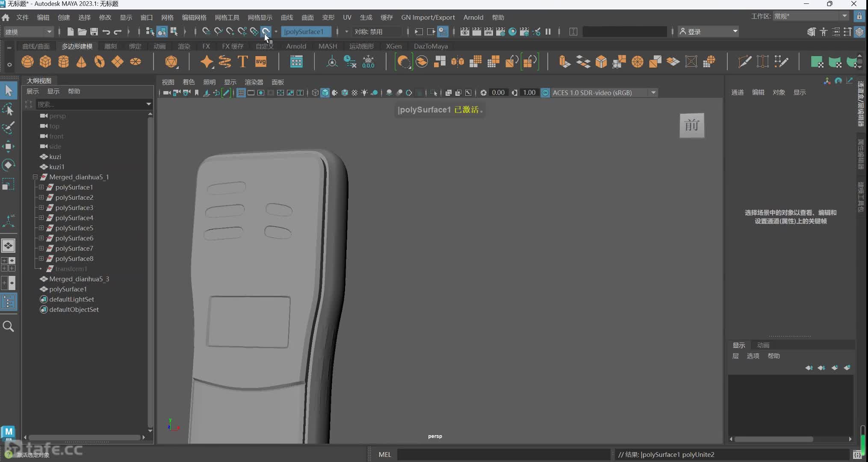This screenshot has width=868, height=462.
Task: Click the Open Scene folder icon
Action: point(82,31)
